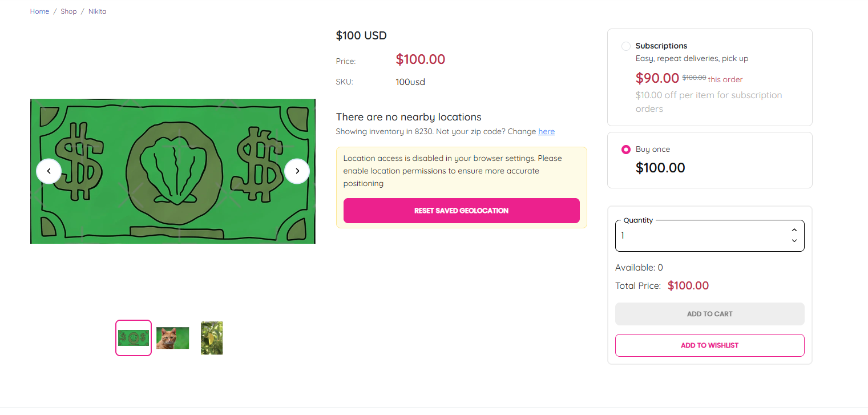Show the orange cat thumbnail image
Viewport: 868px width, 415px height.
pos(172,338)
